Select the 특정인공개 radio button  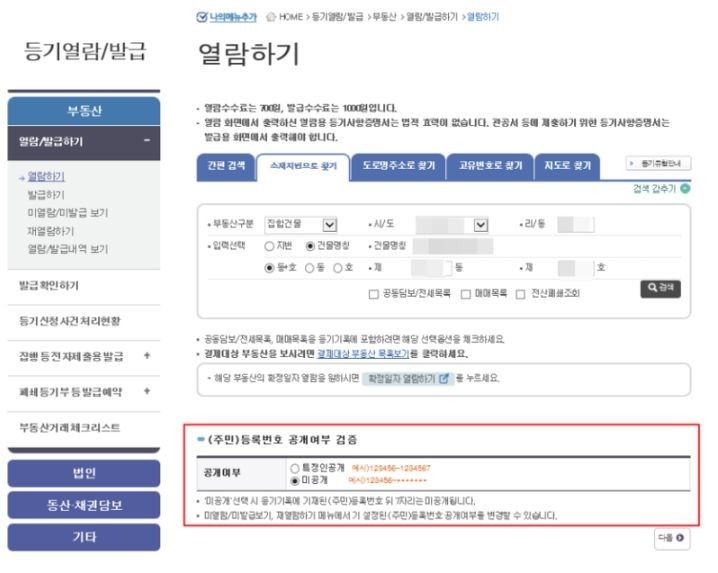point(295,468)
